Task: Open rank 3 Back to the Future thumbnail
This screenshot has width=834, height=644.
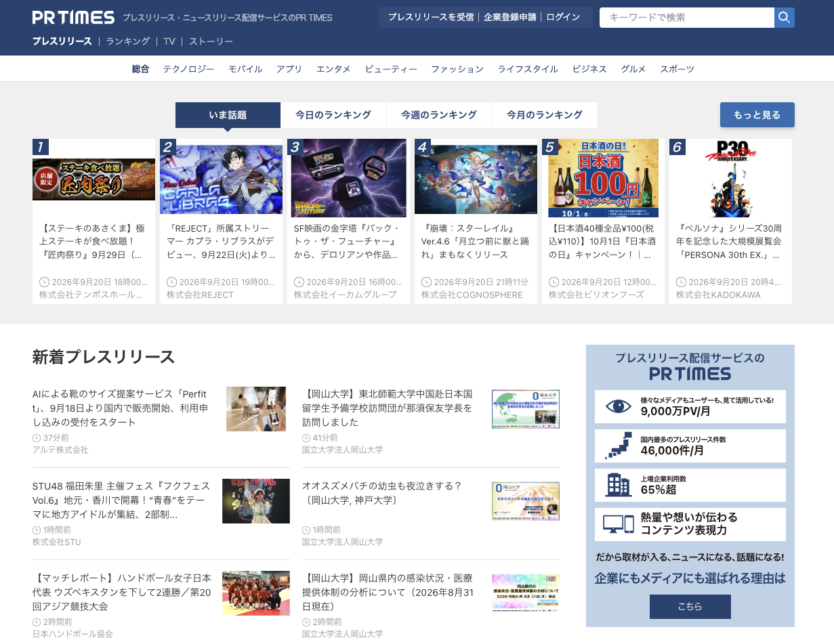Action: pyautogui.click(x=348, y=178)
